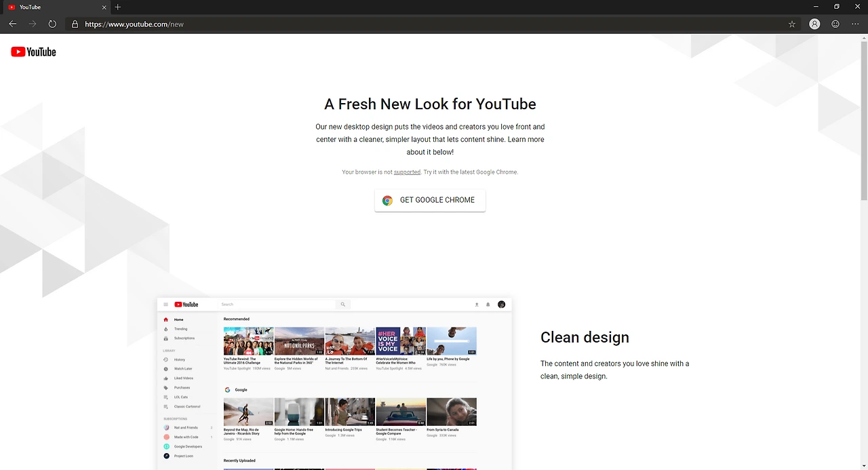The image size is (868, 470).
Task: Restore down the browser window
Action: tap(837, 7)
